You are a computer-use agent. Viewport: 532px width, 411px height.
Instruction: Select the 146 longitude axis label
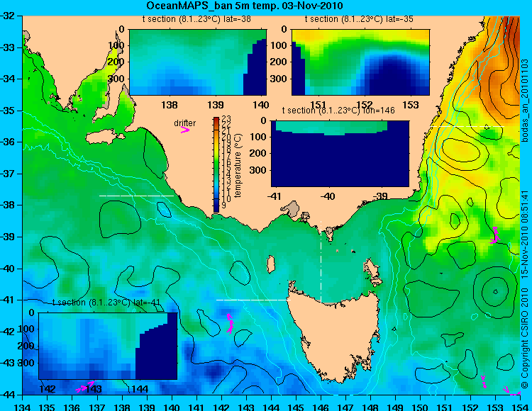(x=321, y=407)
